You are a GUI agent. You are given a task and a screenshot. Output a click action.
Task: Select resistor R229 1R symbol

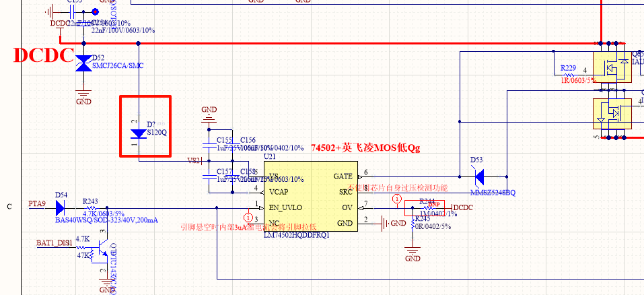click(570, 75)
